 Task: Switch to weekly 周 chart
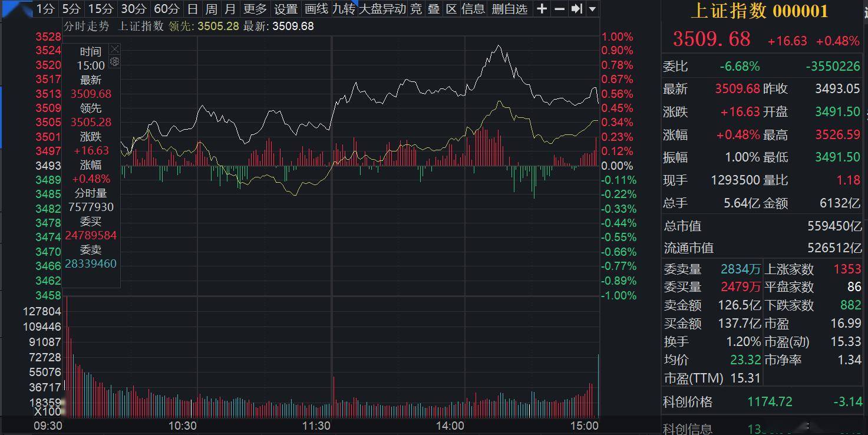pyautogui.click(x=211, y=9)
